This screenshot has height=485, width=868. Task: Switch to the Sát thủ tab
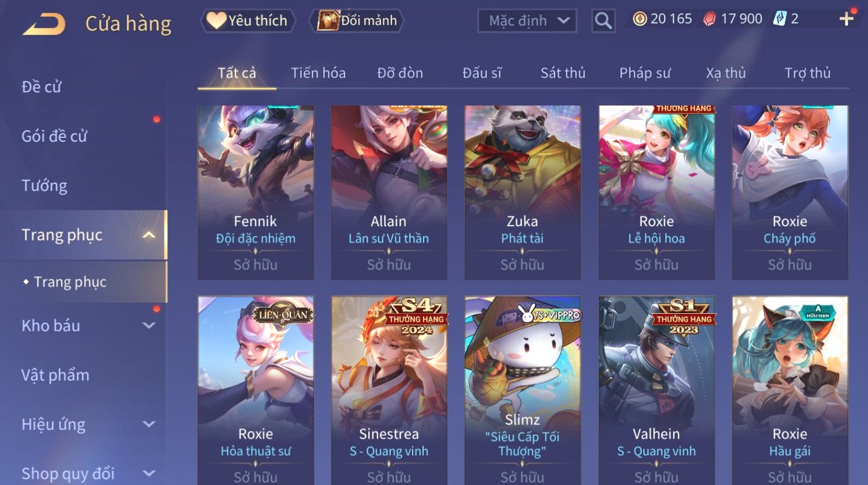(x=563, y=73)
